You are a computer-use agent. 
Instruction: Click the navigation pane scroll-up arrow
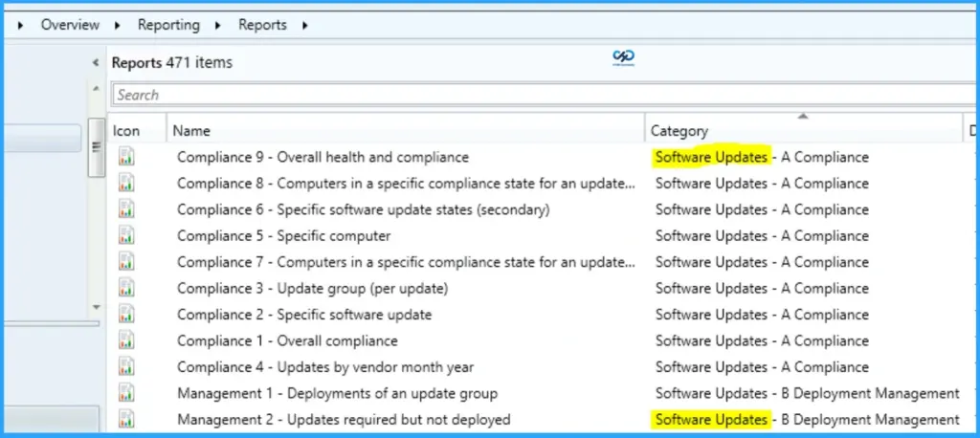pos(96,89)
